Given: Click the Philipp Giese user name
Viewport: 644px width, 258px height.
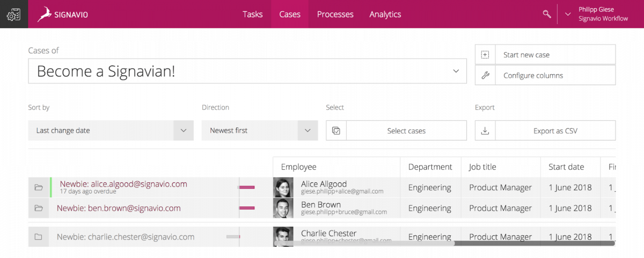Looking at the screenshot, I should click(x=596, y=10).
